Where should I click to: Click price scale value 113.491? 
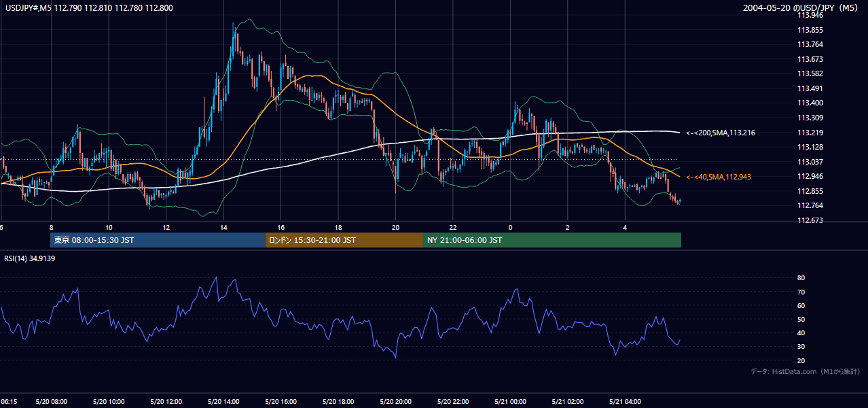tap(810, 88)
